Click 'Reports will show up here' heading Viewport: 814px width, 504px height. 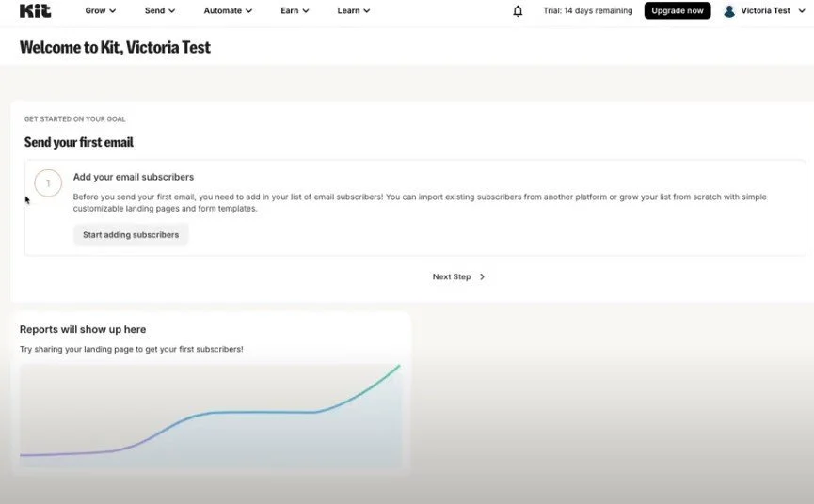(x=83, y=329)
